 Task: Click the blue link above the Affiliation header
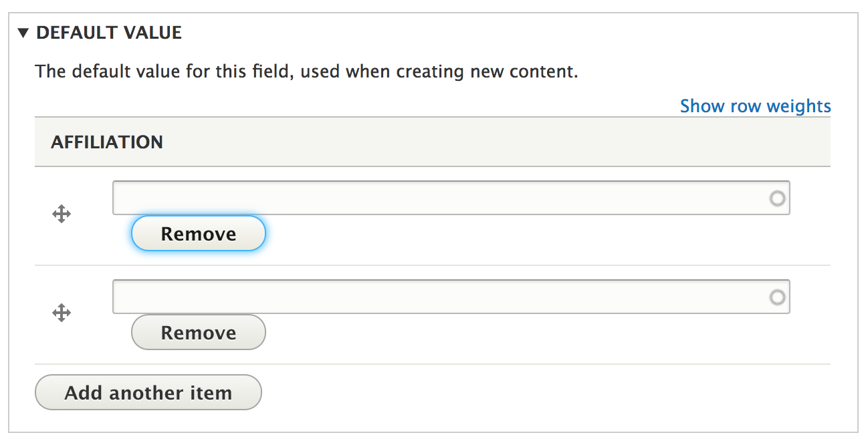[755, 106]
